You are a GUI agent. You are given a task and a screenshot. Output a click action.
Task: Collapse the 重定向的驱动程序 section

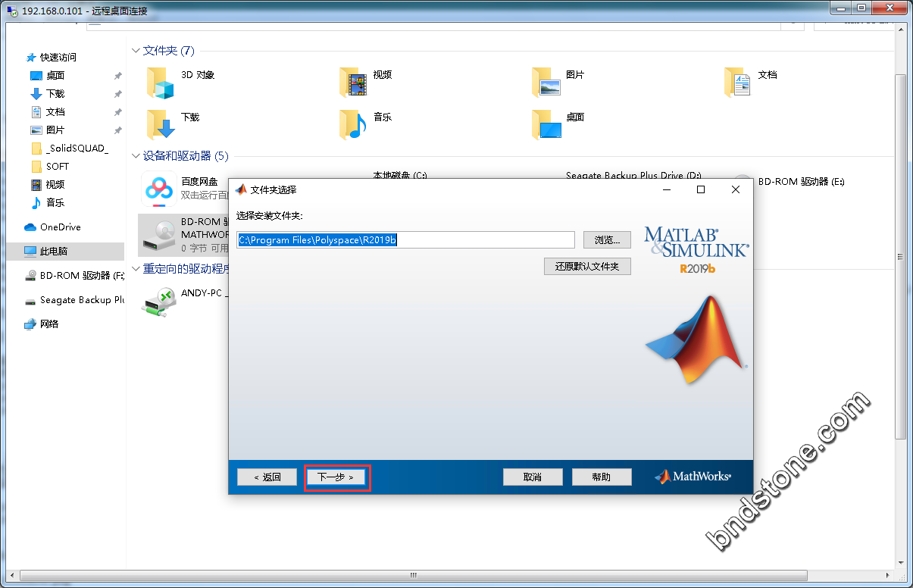point(136,269)
